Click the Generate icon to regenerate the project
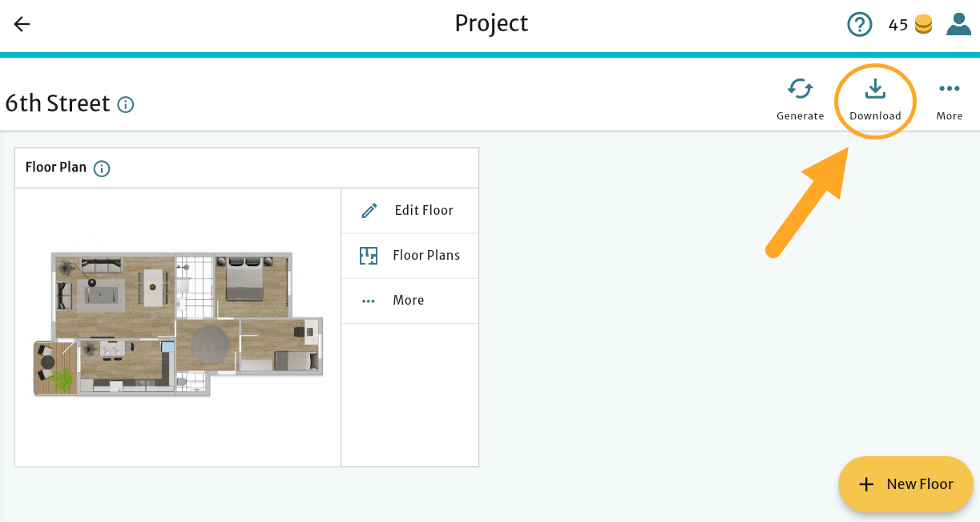980x522 pixels. (800, 91)
